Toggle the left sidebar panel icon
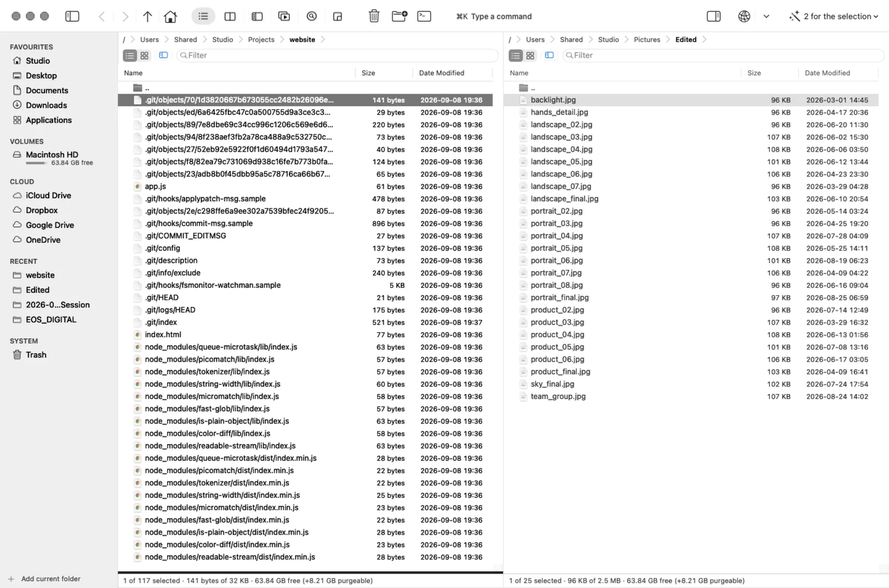 (72, 16)
